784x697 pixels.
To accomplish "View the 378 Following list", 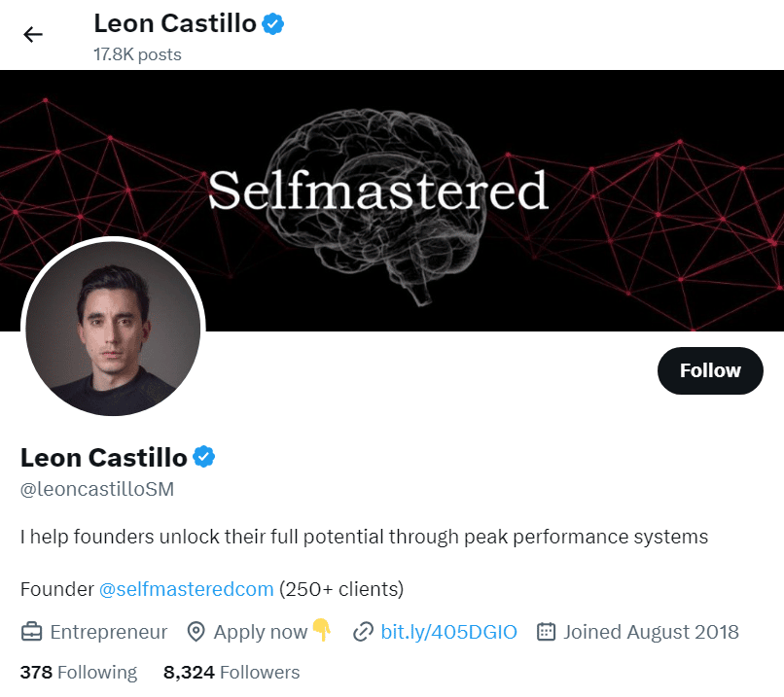I will (79, 672).
